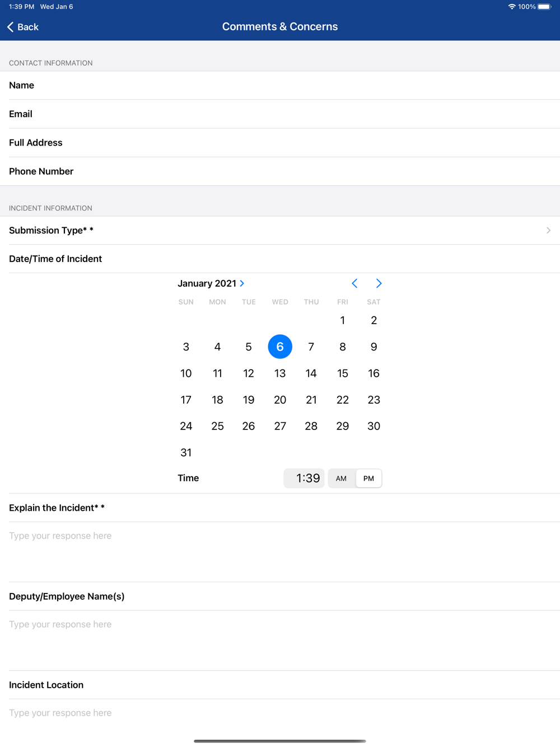This screenshot has width=560, height=747.
Task: Edit the 1:39 time value
Action: 304,478
